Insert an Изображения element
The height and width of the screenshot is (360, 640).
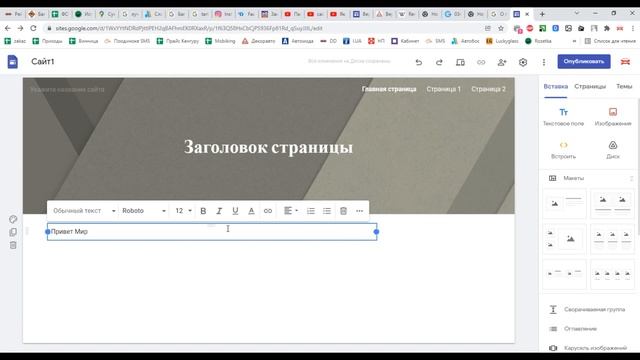(613, 117)
